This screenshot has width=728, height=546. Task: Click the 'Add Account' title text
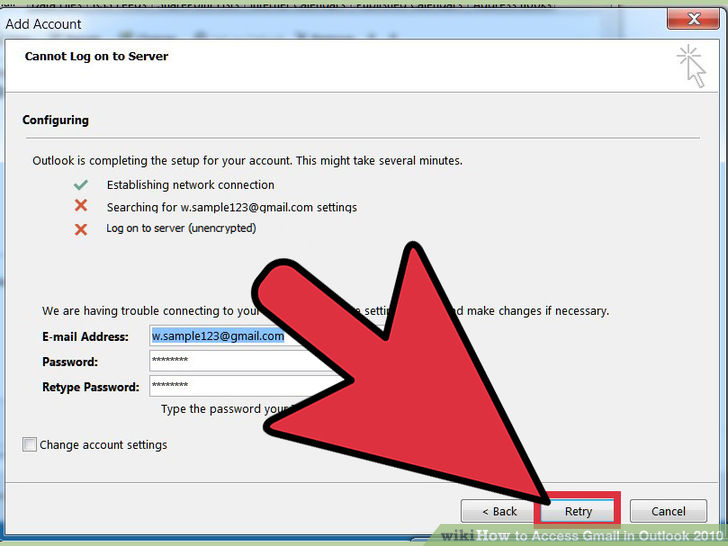tap(43, 24)
